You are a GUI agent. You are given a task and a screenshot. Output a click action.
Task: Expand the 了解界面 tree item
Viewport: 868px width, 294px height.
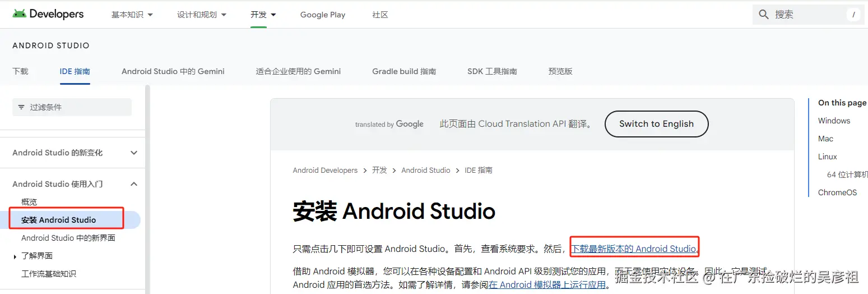click(15, 256)
